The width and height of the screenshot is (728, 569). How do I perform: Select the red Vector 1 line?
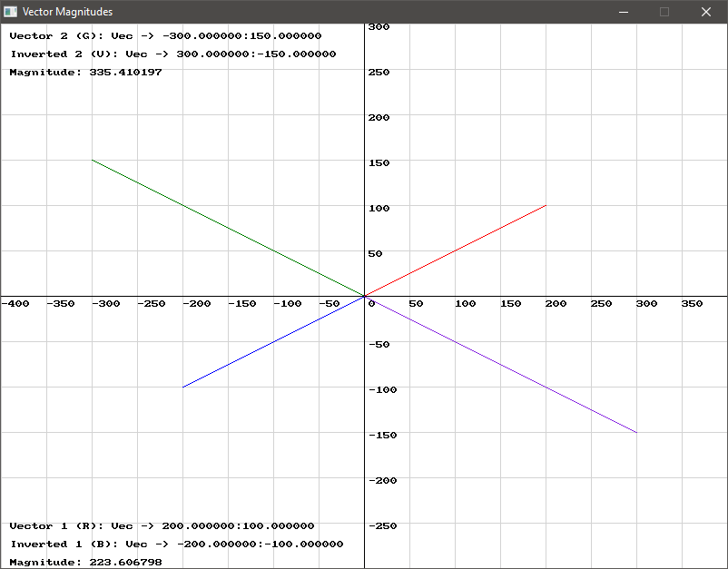click(454, 252)
